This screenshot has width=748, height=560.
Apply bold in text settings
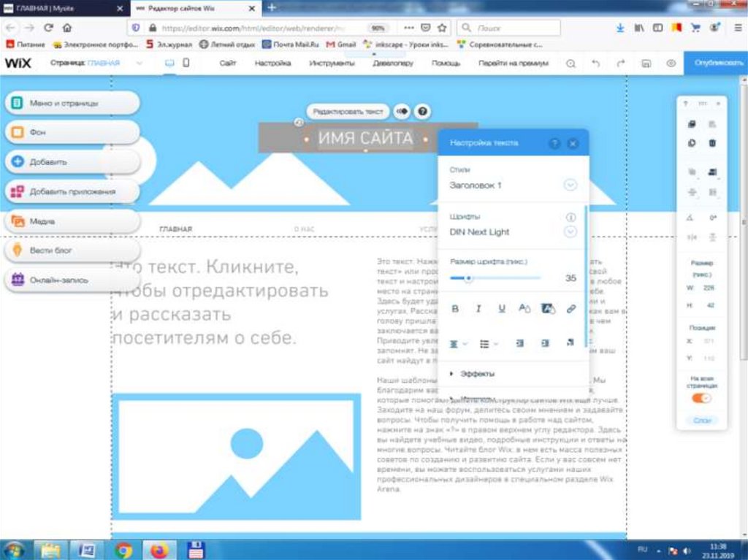pyautogui.click(x=455, y=309)
